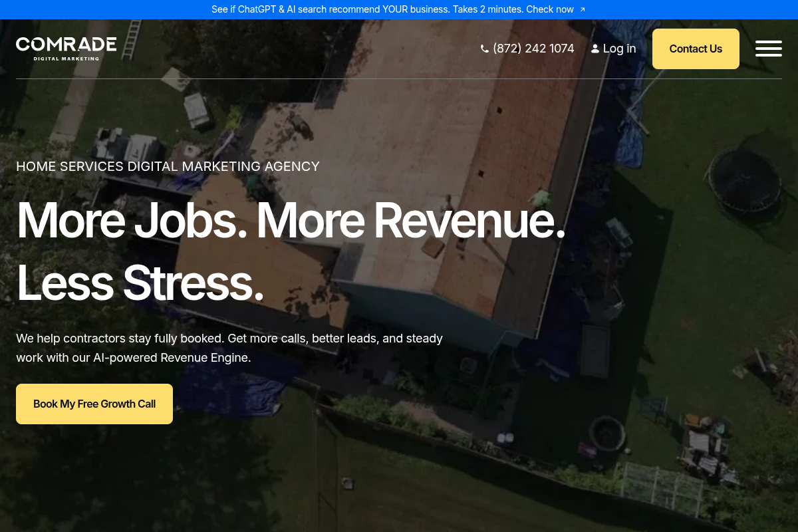Click "Check now" in the blue banner
Screen dimensions: 798x532
(x=549, y=9)
